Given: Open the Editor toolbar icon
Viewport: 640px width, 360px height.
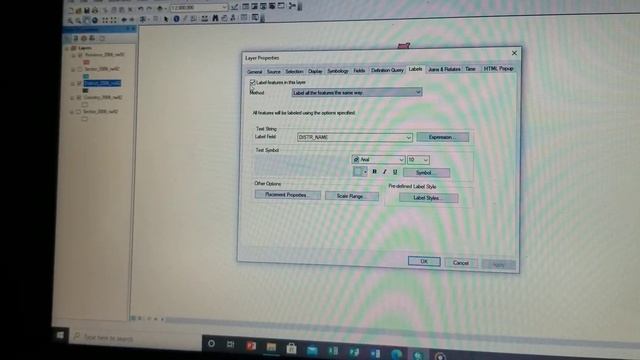Looking at the screenshot, I should click(x=235, y=7).
